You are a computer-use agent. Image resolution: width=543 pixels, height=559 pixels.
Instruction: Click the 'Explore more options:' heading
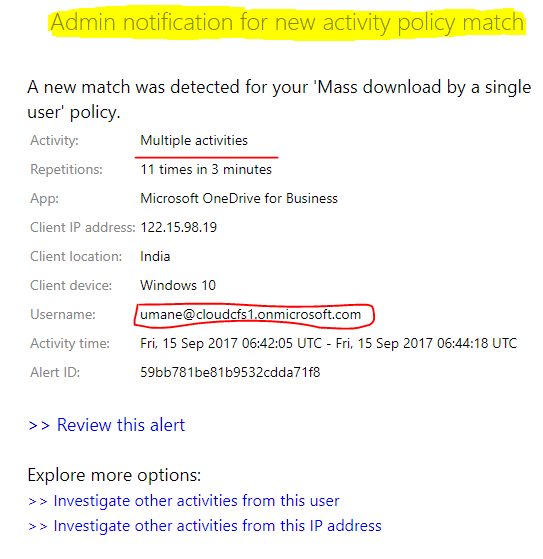pyautogui.click(x=114, y=475)
